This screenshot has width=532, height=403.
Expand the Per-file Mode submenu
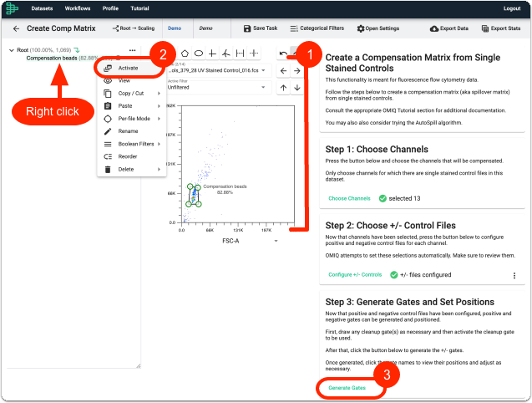pyautogui.click(x=132, y=119)
